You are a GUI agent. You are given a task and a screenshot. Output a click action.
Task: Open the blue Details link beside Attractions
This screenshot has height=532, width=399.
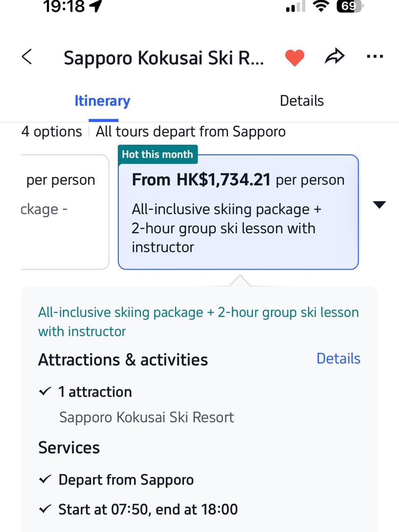coord(338,358)
